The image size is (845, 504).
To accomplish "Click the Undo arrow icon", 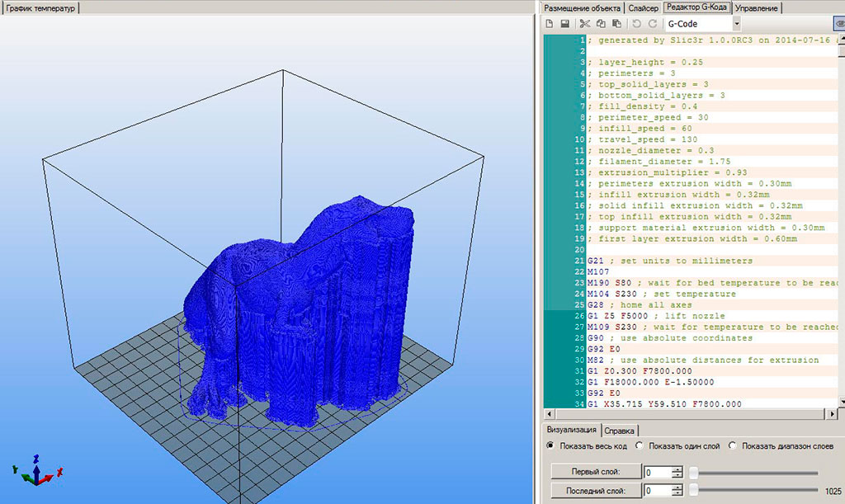I will [x=636, y=24].
